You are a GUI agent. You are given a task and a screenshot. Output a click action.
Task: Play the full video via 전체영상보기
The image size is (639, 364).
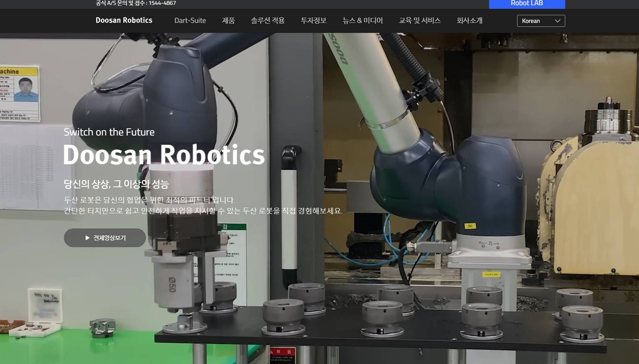tap(105, 238)
